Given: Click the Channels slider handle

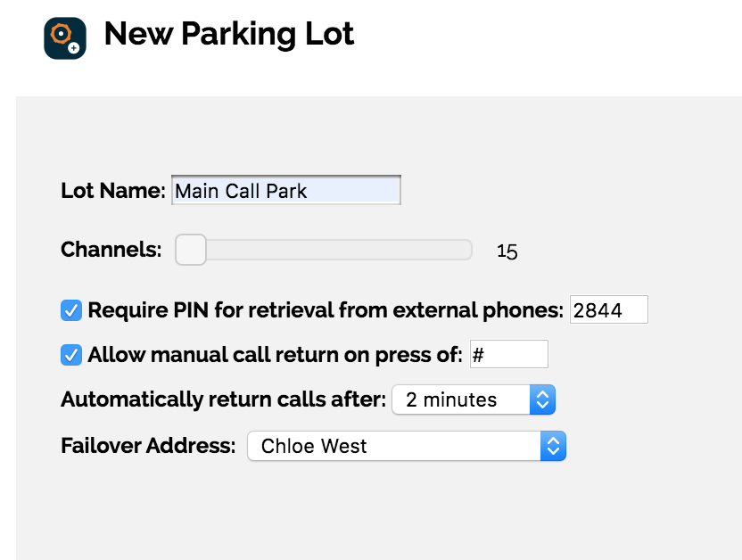Looking at the screenshot, I should point(191,250).
